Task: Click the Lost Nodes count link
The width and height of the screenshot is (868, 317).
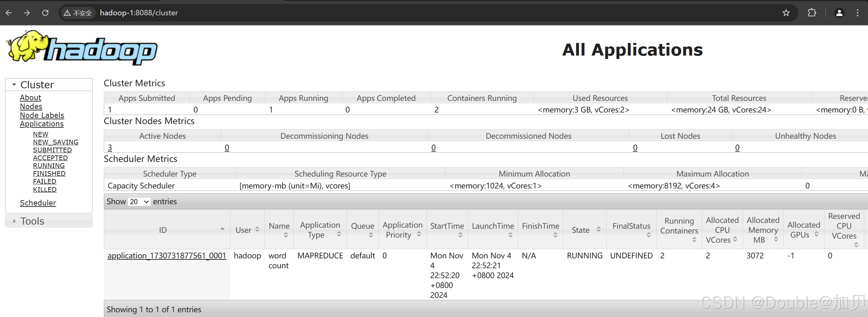Action: (635, 148)
